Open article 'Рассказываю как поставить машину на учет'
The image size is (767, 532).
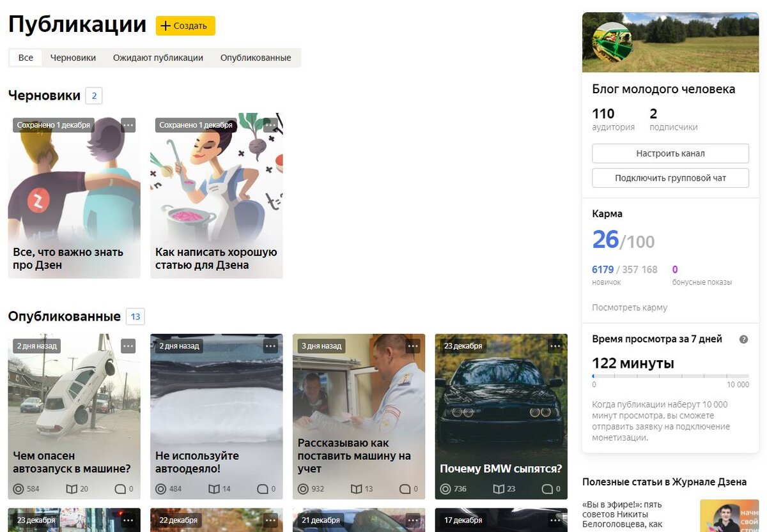[x=359, y=416]
